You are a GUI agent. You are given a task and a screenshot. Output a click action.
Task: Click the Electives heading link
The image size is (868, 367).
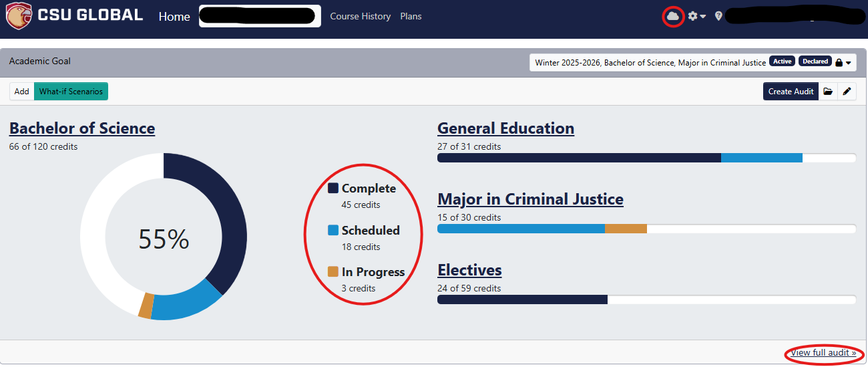point(469,270)
